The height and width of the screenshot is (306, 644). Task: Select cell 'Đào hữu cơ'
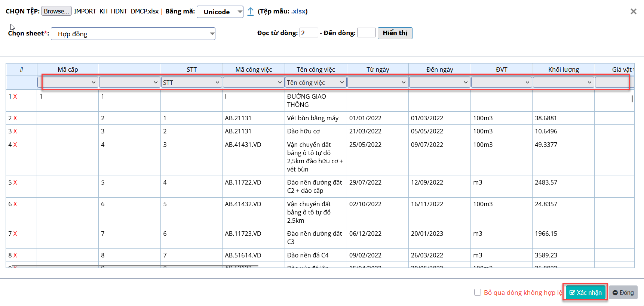point(316,131)
